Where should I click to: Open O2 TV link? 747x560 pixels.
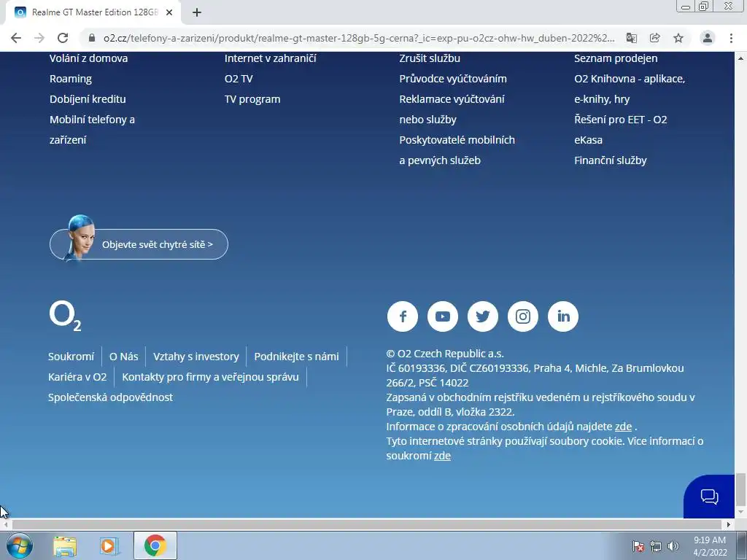click(x=239, y=79)
